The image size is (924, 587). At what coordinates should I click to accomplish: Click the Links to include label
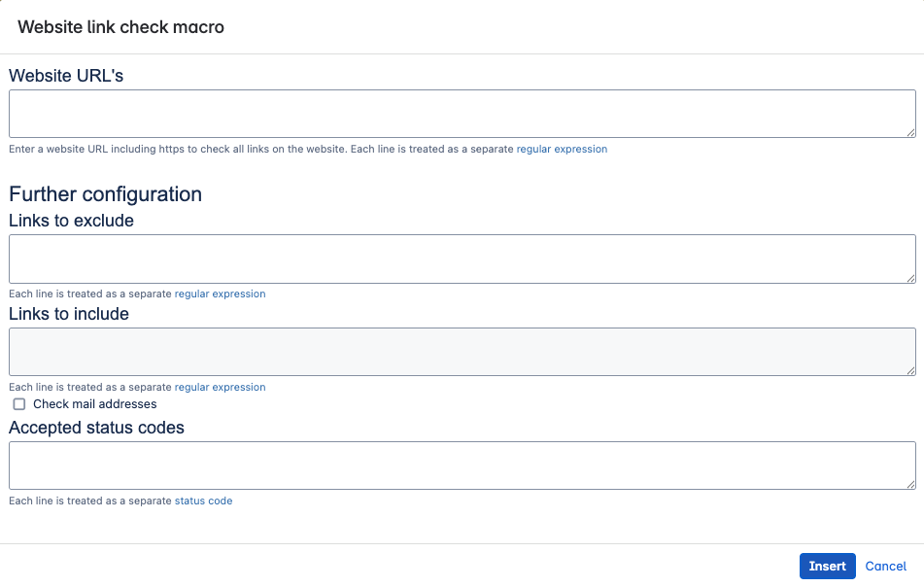coord(69,314)
